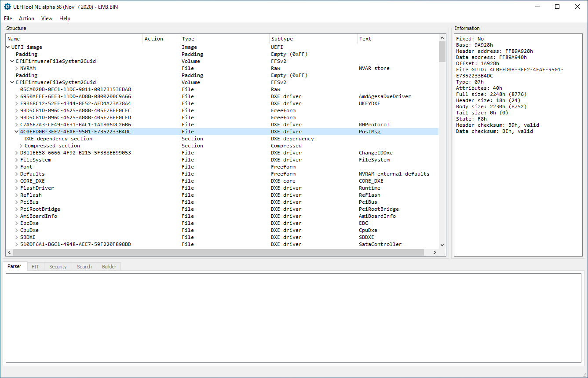Image resolution: width=588 pixels, height=378 pixels.
Task: Click the horizontal scrollbar right arrow
Action: point(435,253)
